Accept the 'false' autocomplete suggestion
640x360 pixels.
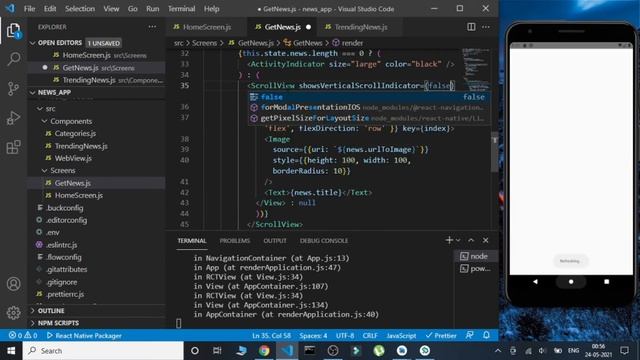coord(369,97)
